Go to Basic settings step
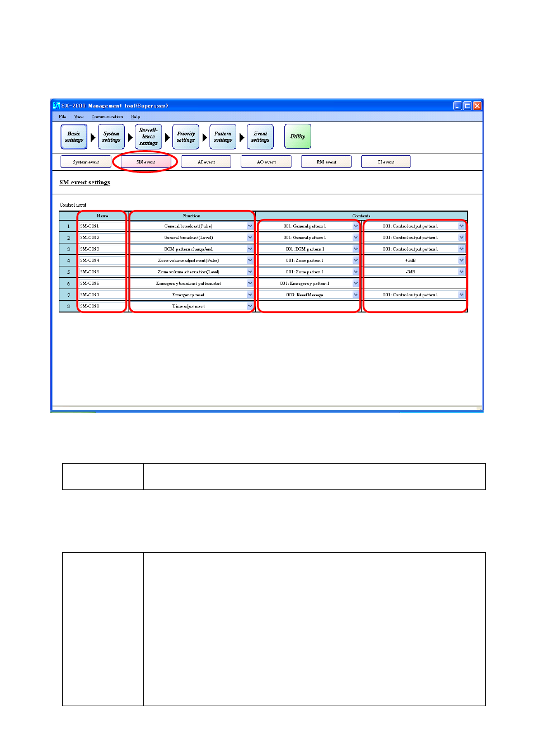The height and width of the screenshot is (756, 534). [x=74, y=137]
